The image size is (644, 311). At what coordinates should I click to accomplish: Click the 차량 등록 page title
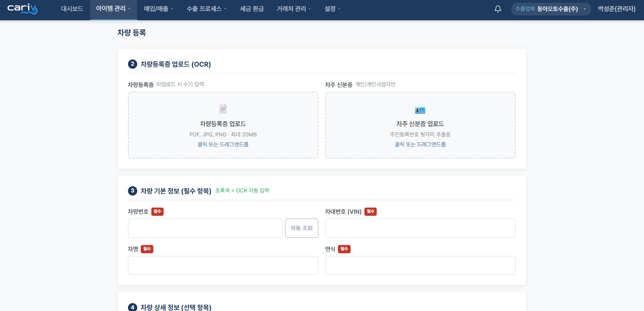coord(132,33)
